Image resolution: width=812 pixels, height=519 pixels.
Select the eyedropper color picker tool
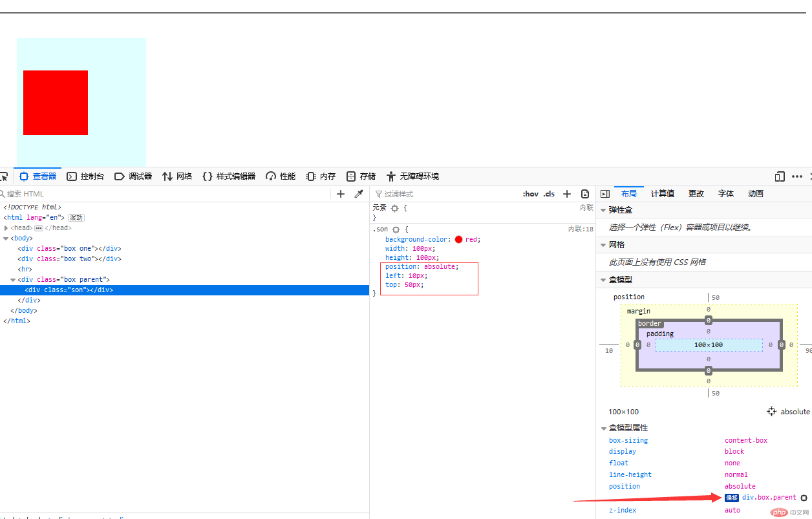[x=359, y=194]
